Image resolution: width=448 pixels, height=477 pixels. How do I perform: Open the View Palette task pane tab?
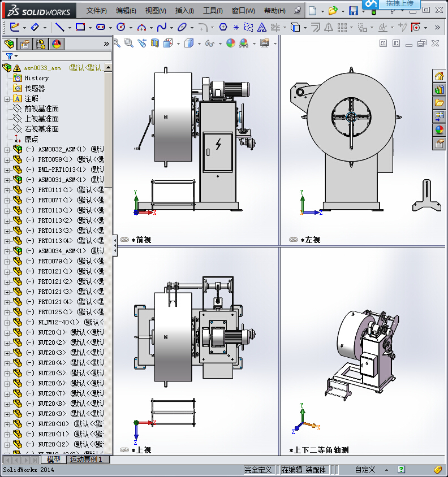439,116
